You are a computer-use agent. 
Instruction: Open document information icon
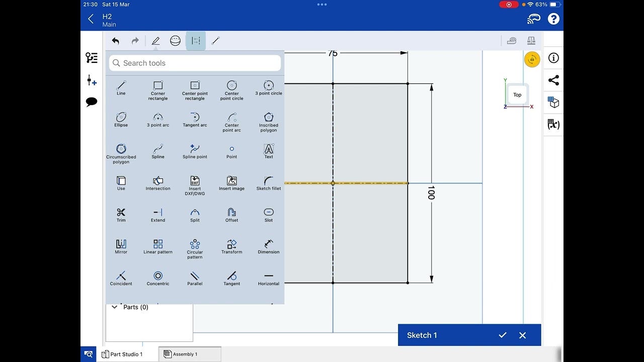tap(553, 58)
